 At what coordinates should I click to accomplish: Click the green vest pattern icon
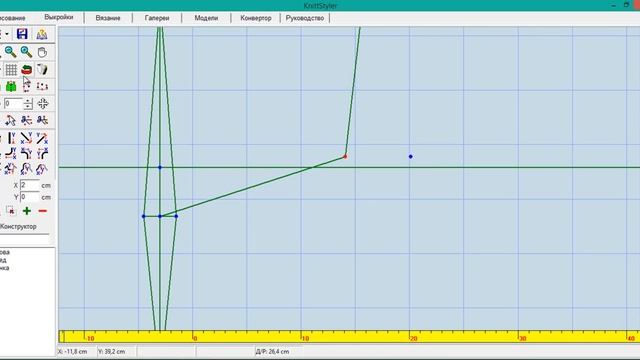pos(11,86)
